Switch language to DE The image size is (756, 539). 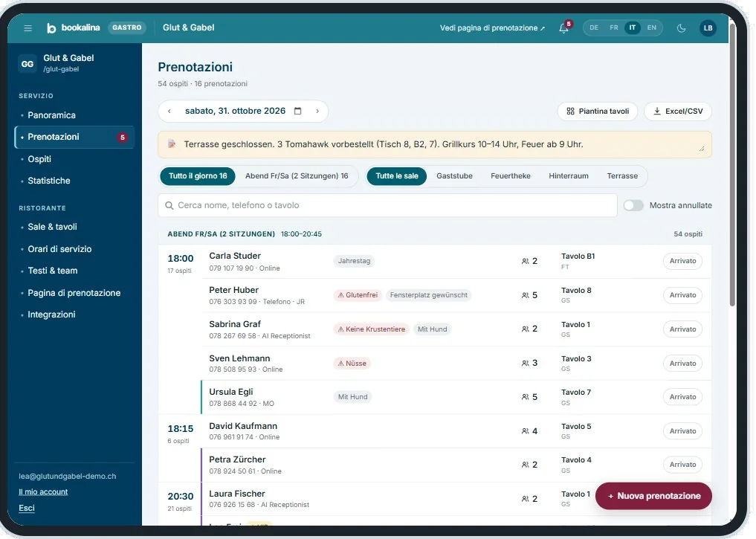pyautogui.click(x=594, y=28)
